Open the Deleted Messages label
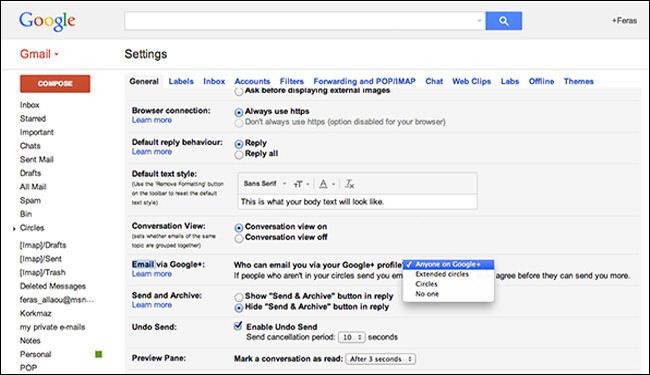 pos(53,286)
